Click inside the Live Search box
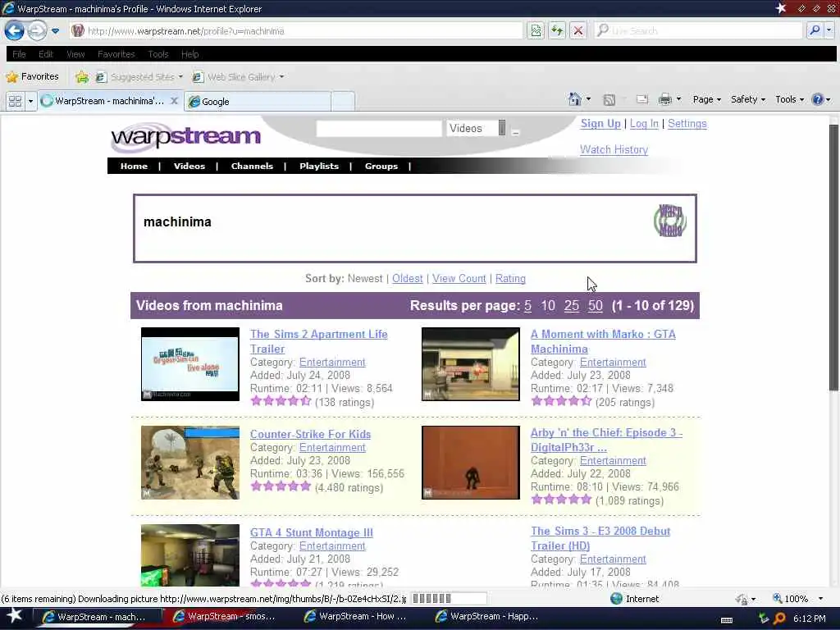This screenshot has width=840, height=630. click(699, 30)
